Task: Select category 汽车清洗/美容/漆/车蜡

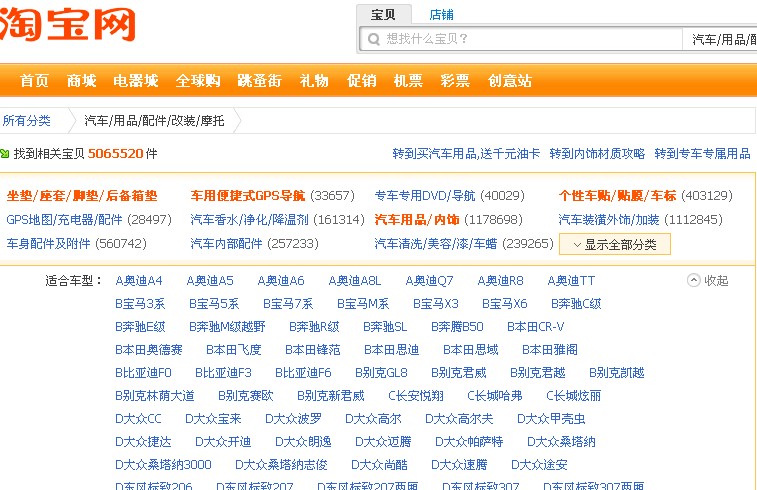Action: 435,243
